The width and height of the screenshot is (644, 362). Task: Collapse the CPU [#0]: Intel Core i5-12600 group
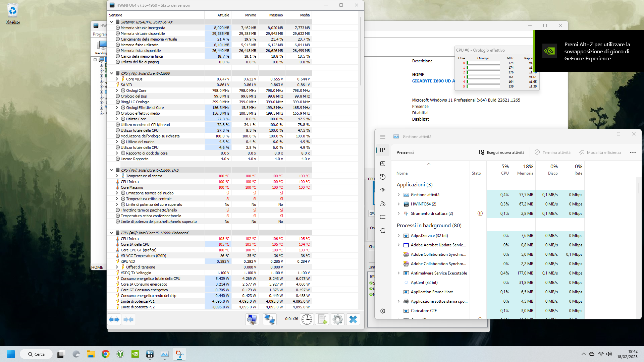coord(112,73)
